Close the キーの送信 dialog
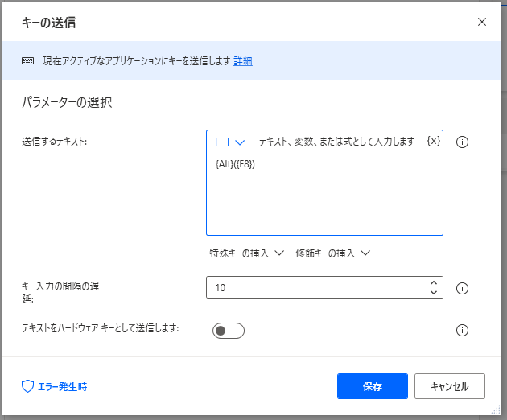This screenshot has width=507, height=420. click(x=482, y=22)
